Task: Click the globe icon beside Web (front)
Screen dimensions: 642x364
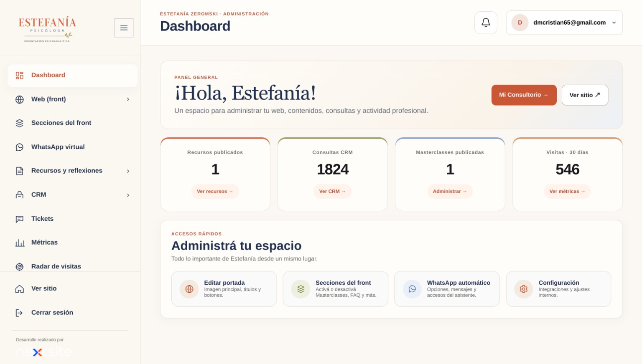Action: (20, 99)
